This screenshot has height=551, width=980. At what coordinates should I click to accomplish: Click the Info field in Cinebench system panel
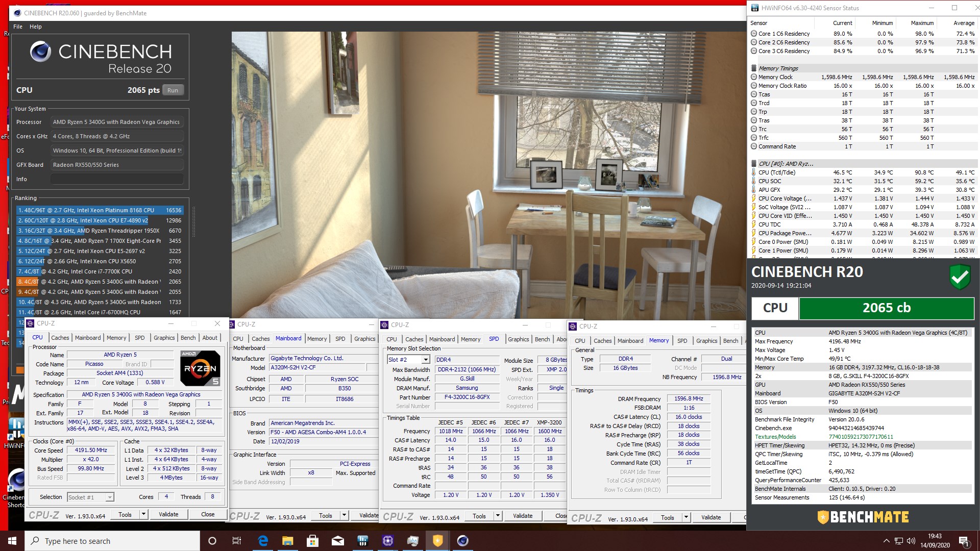pos(117,179)
